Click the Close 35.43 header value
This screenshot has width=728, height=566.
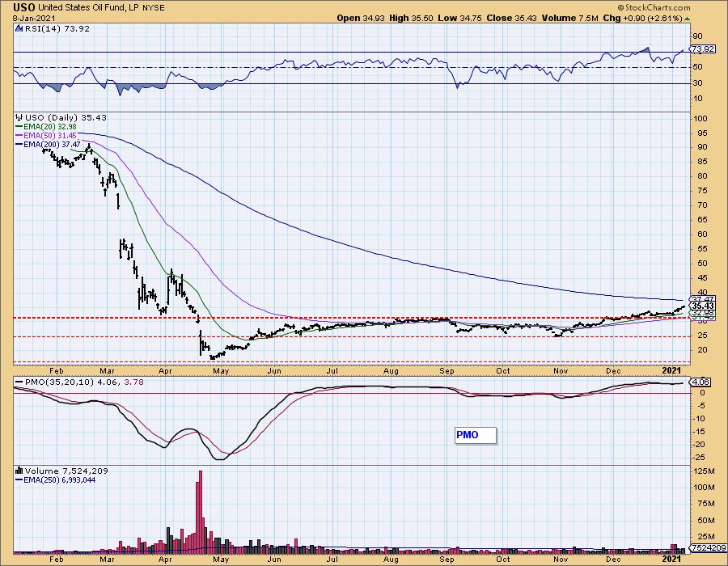pos(512,18)
